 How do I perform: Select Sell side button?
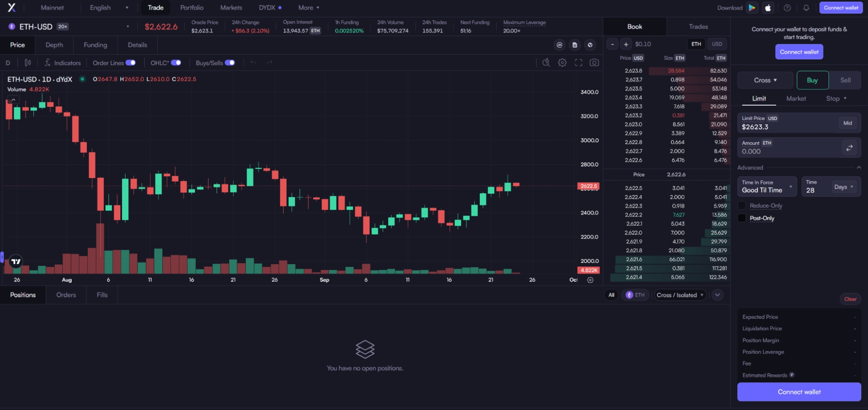coord(845,80)
